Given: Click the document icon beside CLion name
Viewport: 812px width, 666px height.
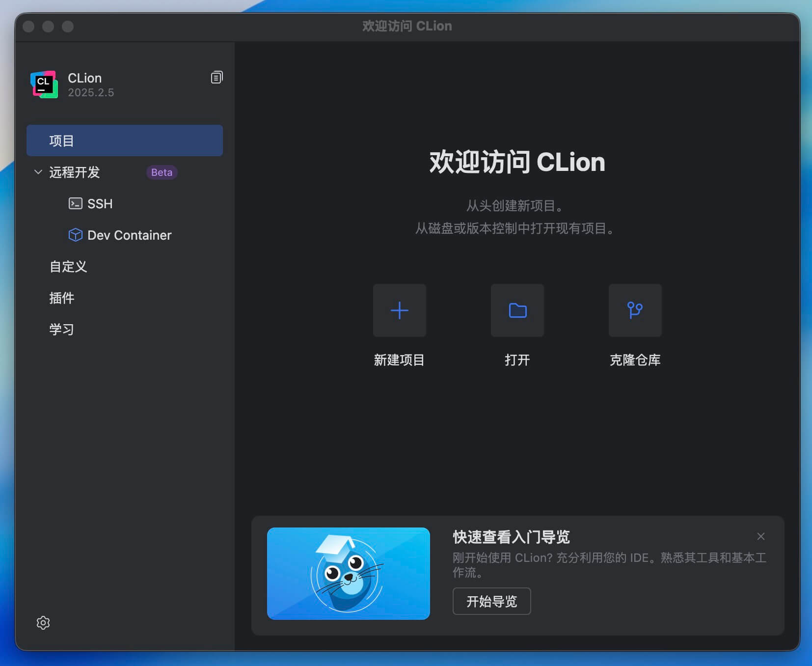Looking at the screenshot, I should coord(217,78).
